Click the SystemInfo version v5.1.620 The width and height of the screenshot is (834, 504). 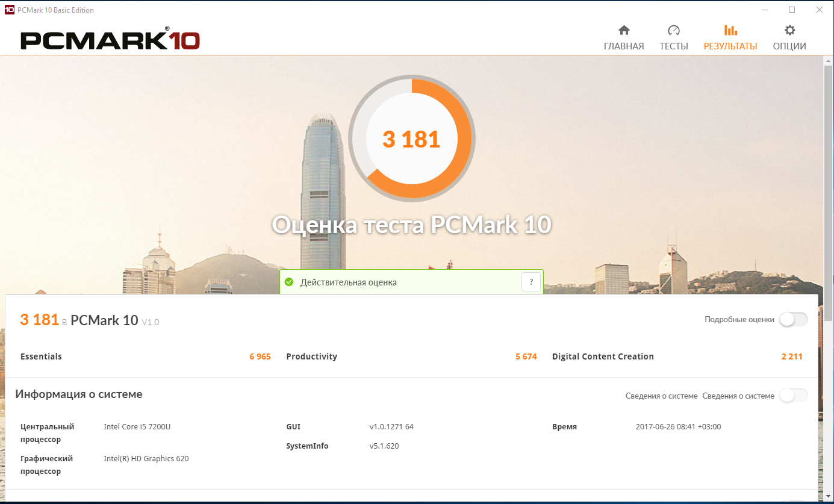coord(384,446)
